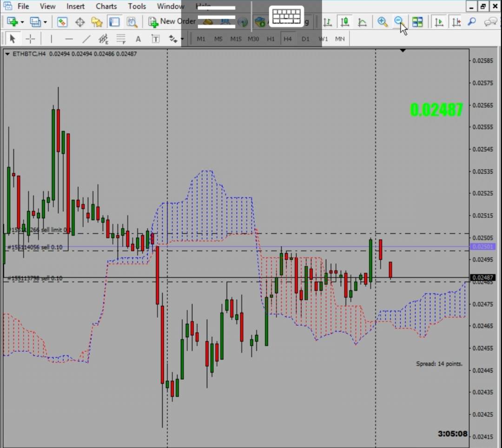The width and height of the screenshot is (502, 448).
Task: Open the Profiles dropdown arrow
Action: pos(45,22)
